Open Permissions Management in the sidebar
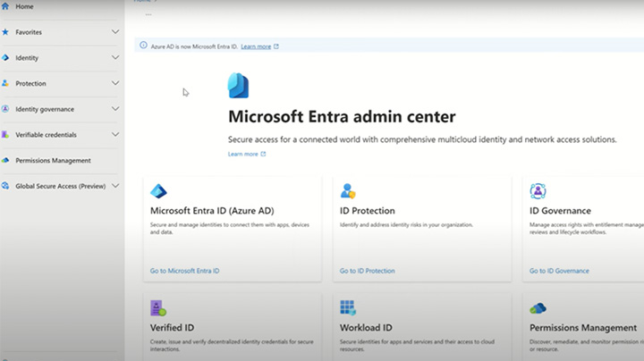 coord(53,161)
